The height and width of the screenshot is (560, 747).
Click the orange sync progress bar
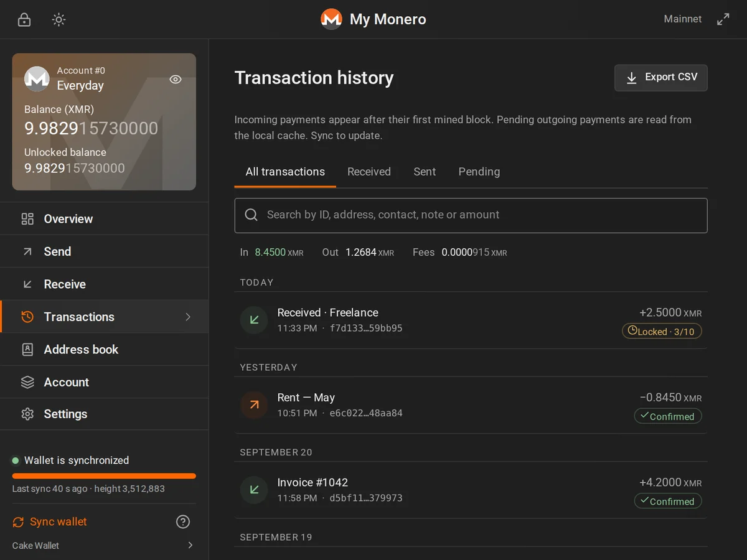pos(104,476)
